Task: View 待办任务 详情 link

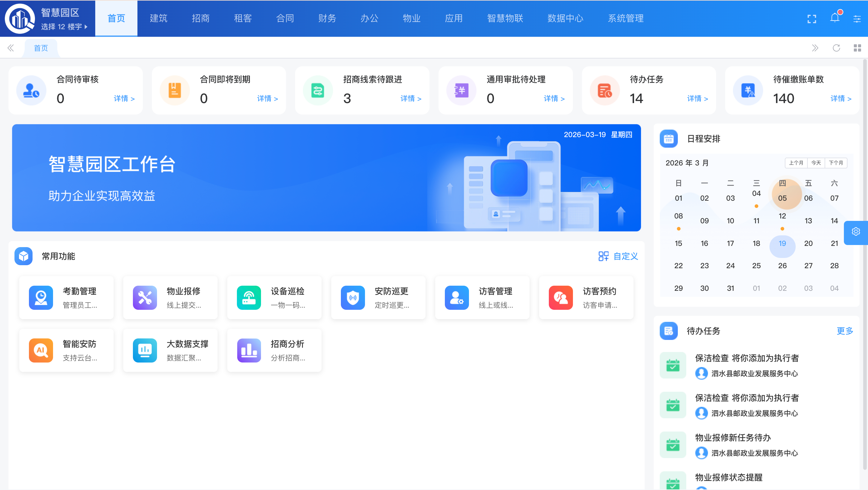Action: (697, 99)
